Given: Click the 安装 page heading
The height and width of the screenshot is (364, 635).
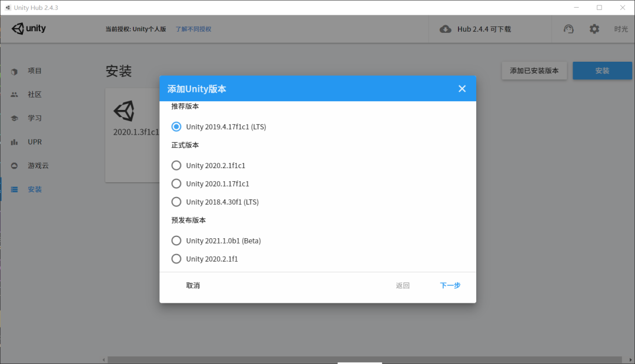Looking at the screenshot, I should (119, 71).
